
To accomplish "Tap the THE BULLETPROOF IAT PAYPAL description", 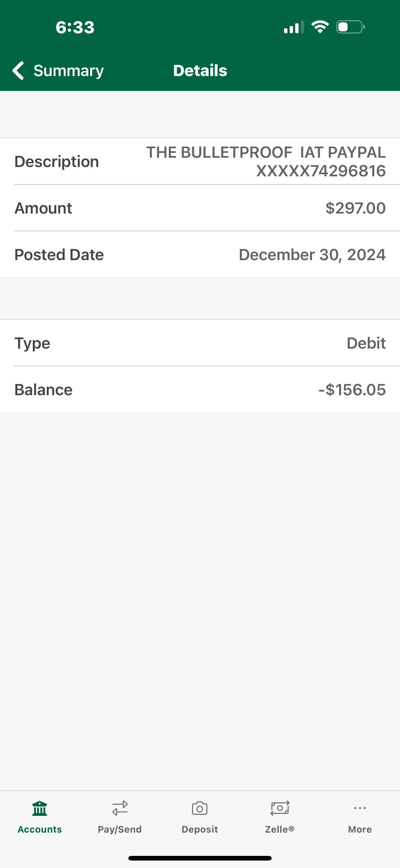I will coord(266,161).
